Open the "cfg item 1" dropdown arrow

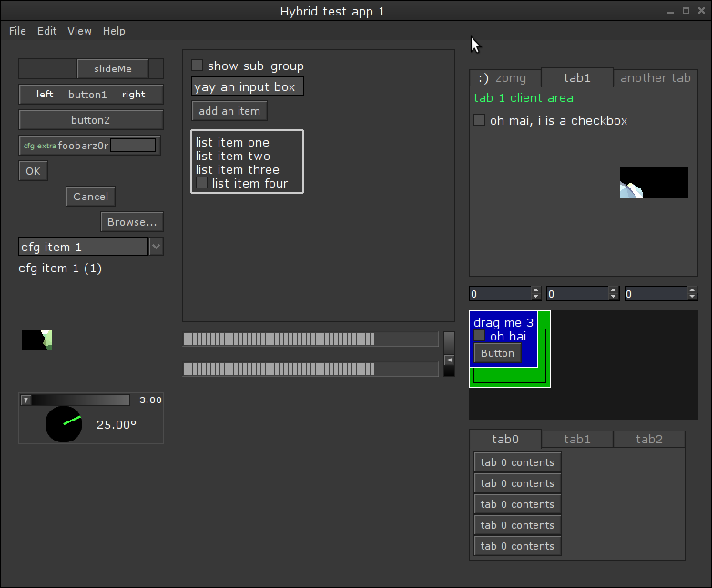click(156, 247)
